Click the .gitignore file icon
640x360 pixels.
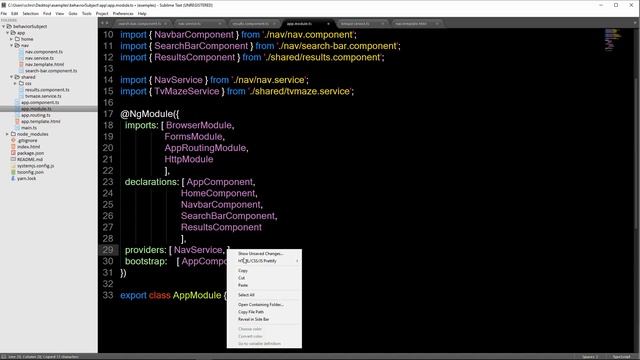point(13,140)
